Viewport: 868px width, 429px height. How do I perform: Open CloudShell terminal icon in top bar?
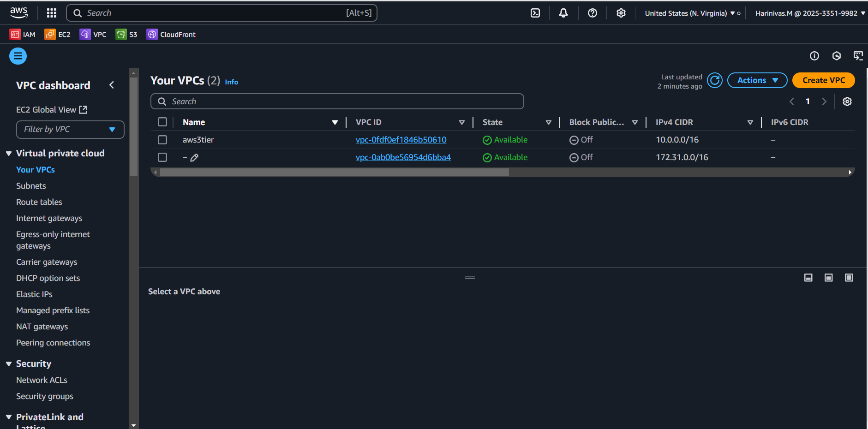pyautogui.click(x=535, y=13)
